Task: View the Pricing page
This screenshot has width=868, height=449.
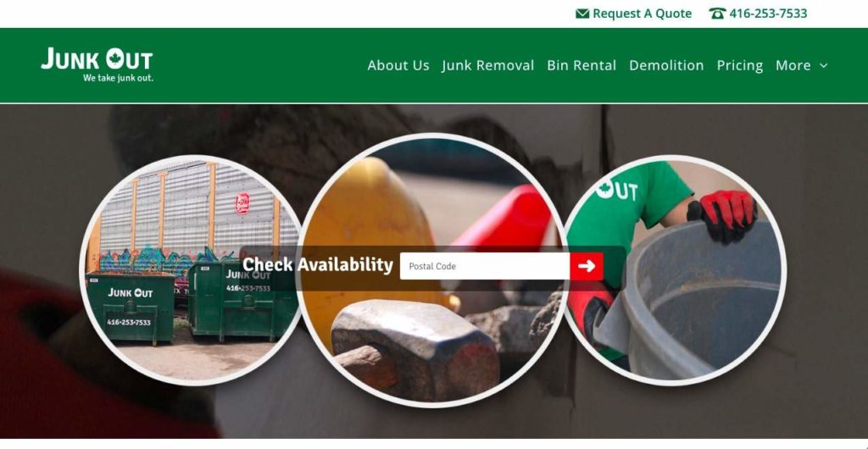Action: point(739,65)
